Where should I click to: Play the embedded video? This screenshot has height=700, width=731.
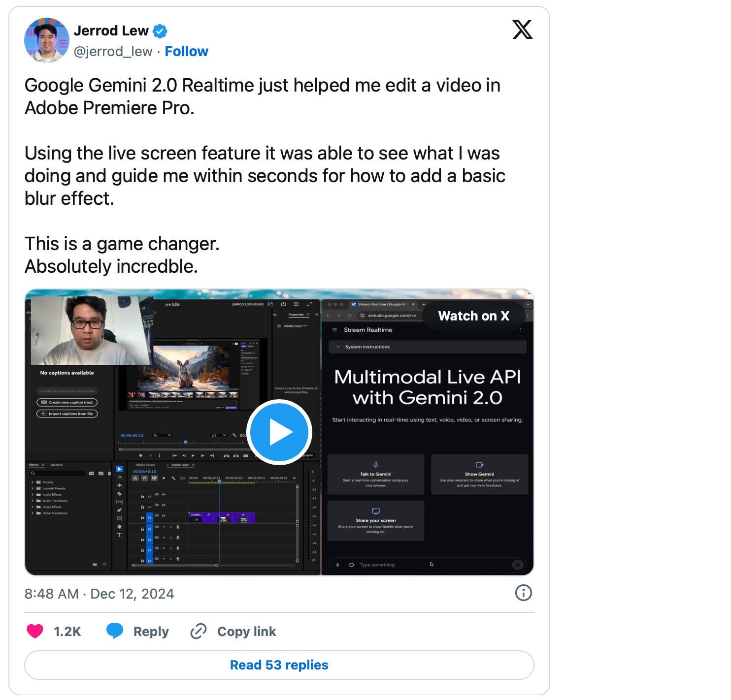point(279,432)
